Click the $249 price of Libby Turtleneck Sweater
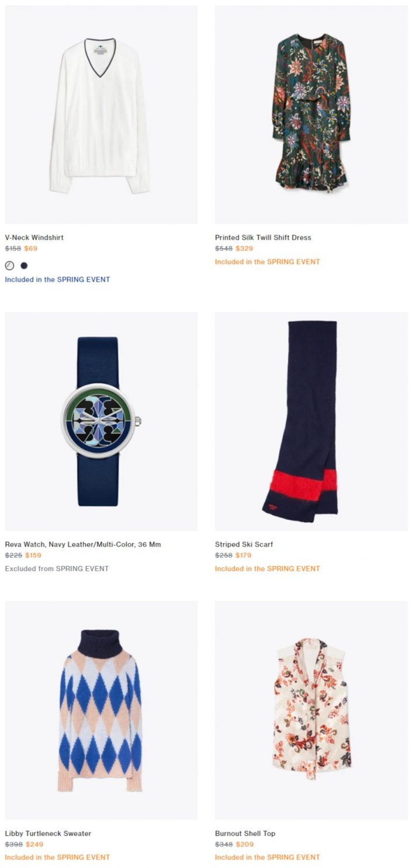The image size is (409, 868). 34,844
